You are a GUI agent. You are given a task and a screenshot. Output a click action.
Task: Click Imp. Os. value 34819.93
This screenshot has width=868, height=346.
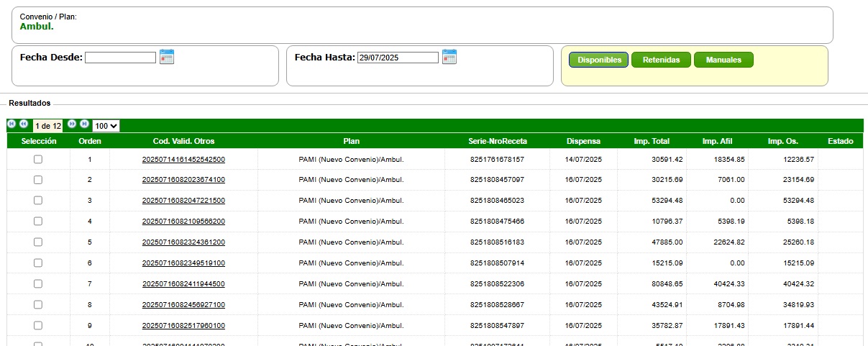(x=798, y=305)
